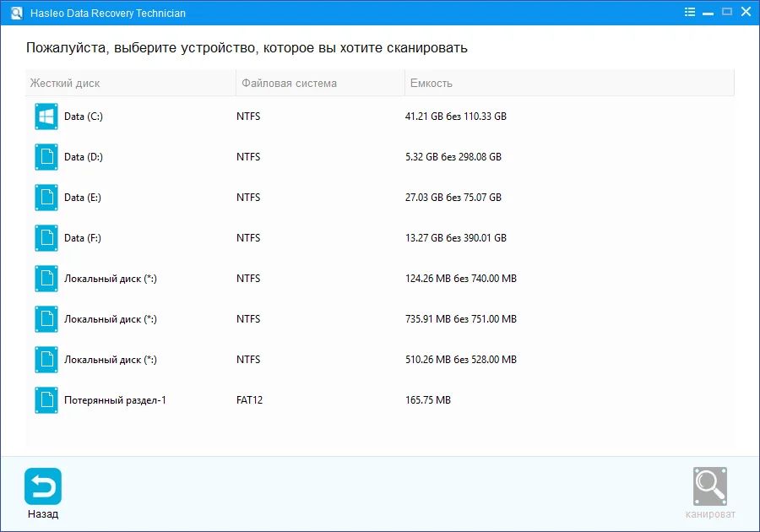760x532 pixels.
Task: Open the title bar menu list icon
Action: [x=690, y=13]
